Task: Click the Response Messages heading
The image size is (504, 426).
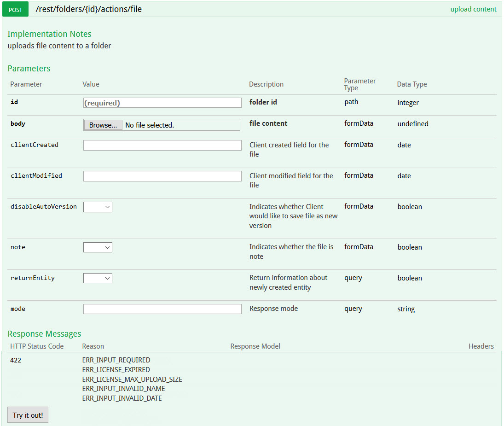Action: coord(44,334)
